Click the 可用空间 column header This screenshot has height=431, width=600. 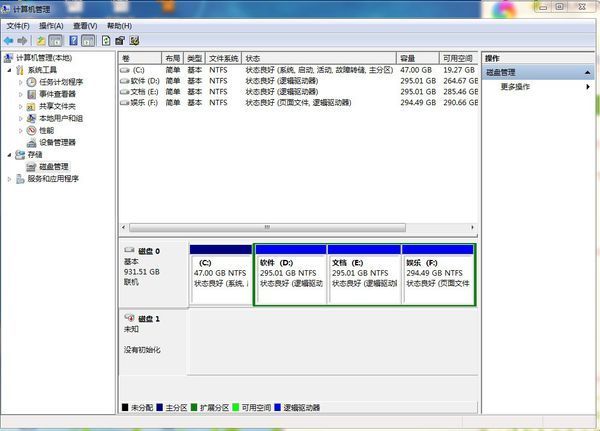click(457, 58)
